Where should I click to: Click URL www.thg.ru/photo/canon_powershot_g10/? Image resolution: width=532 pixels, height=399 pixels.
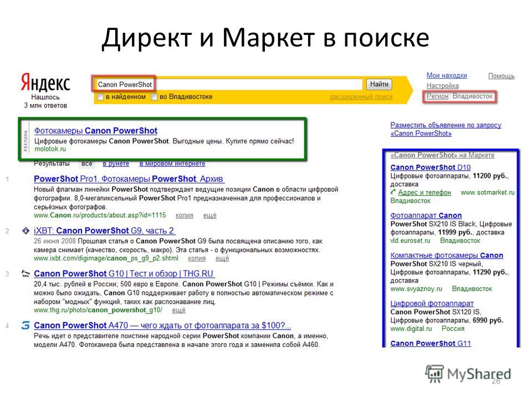(98, 310)
